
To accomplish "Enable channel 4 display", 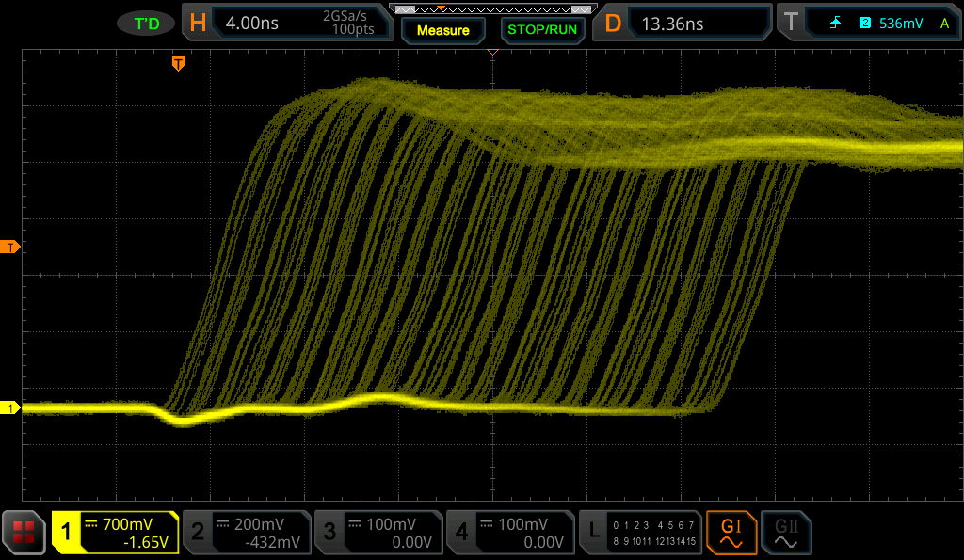I will 510,532.
